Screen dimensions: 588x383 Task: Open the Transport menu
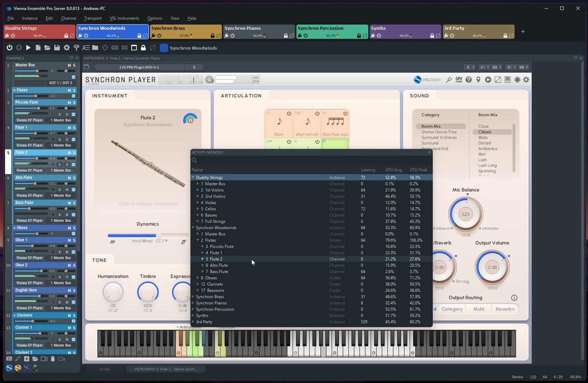93,18
